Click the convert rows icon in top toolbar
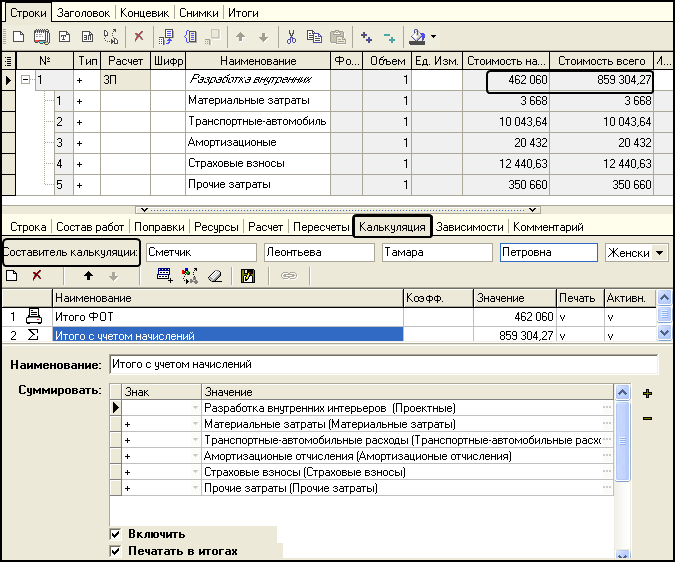Viewport: 675px width, 562px height. click(111, 37)
